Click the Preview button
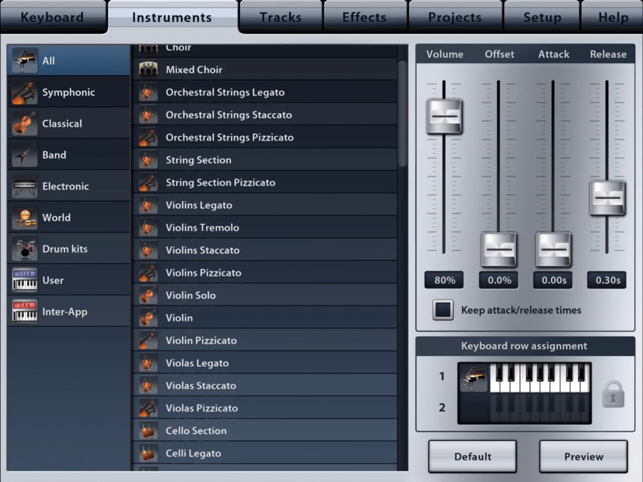 pos(583,456)
